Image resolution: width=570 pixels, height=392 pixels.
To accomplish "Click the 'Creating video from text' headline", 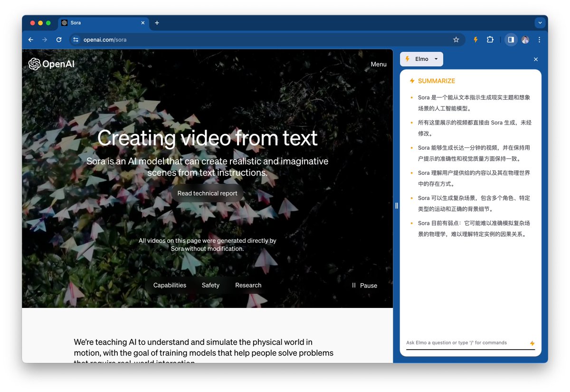I will click(x=208, y=138).
